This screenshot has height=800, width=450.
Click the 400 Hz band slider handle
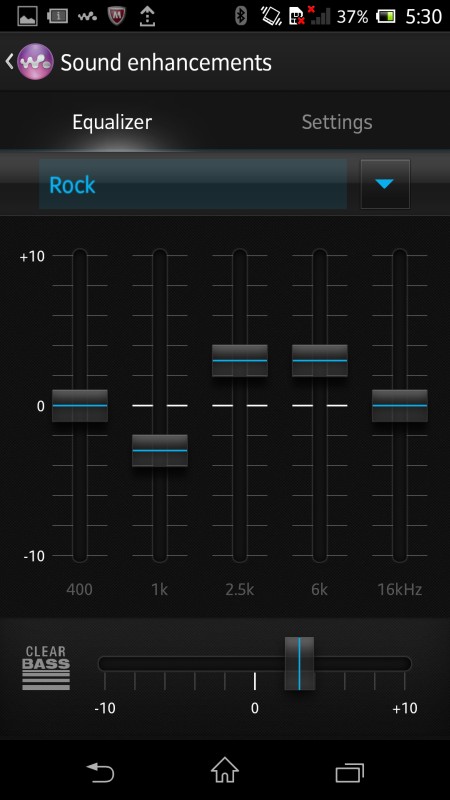(80, 406)
